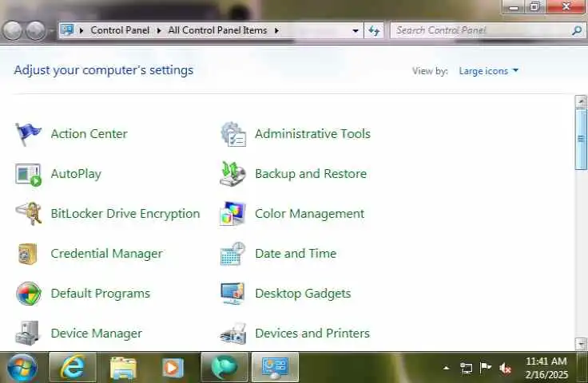Click the vertical scrollbar thumb
The width and height of the screenshot is (588, 383).
click(581, 140)
